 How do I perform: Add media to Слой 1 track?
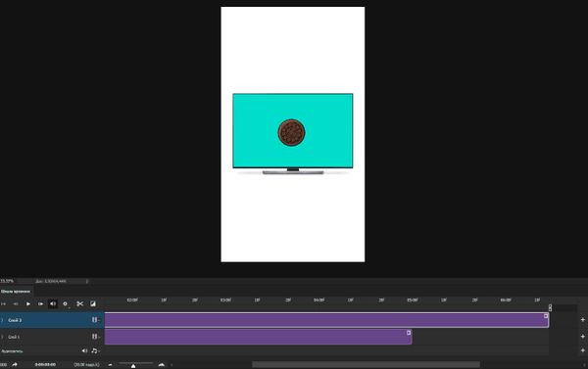click(x=583, y=337)
